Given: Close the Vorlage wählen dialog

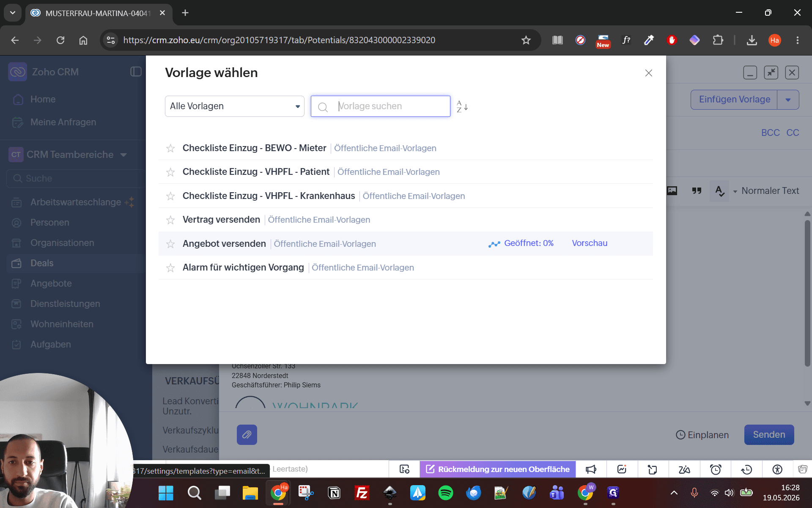Looking at the screenshot, I should point(649,73).
